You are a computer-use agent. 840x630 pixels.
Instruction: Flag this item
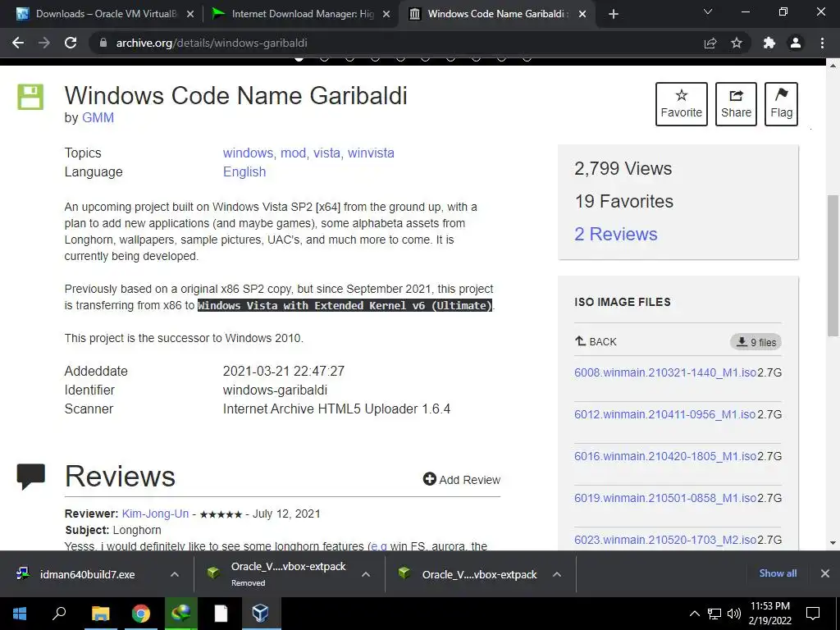coord(781,104)
